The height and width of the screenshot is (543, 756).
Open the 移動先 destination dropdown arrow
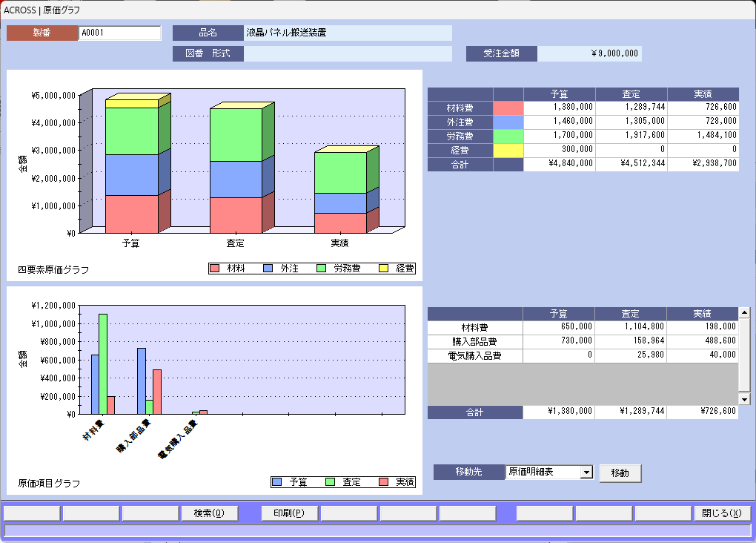(x=586, y=473)
